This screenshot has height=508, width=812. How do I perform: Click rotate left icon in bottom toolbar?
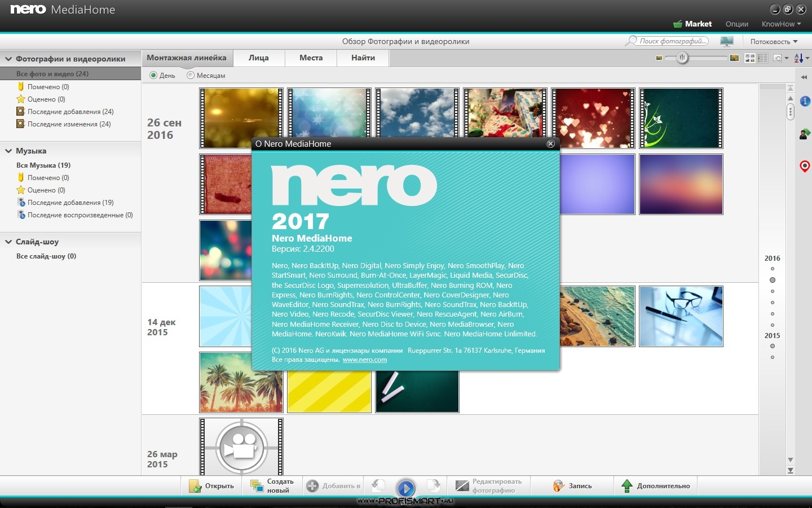point(378,485)
